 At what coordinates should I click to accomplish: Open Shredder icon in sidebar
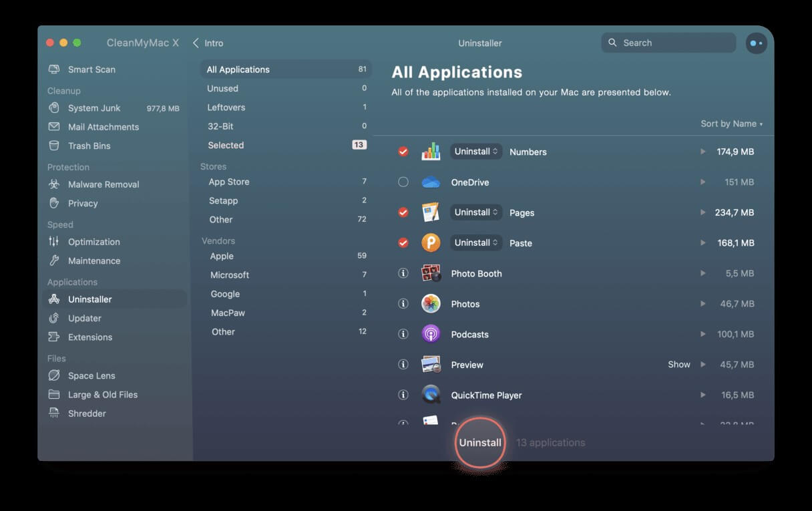pyautogui.click(x=54, y=413)
